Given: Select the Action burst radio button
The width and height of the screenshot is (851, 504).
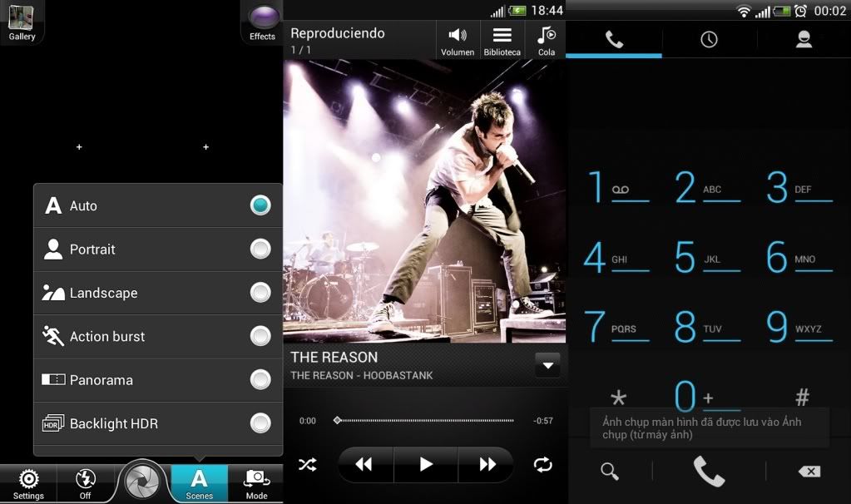Looking at the screenshot, I should [x=260, y=336].
